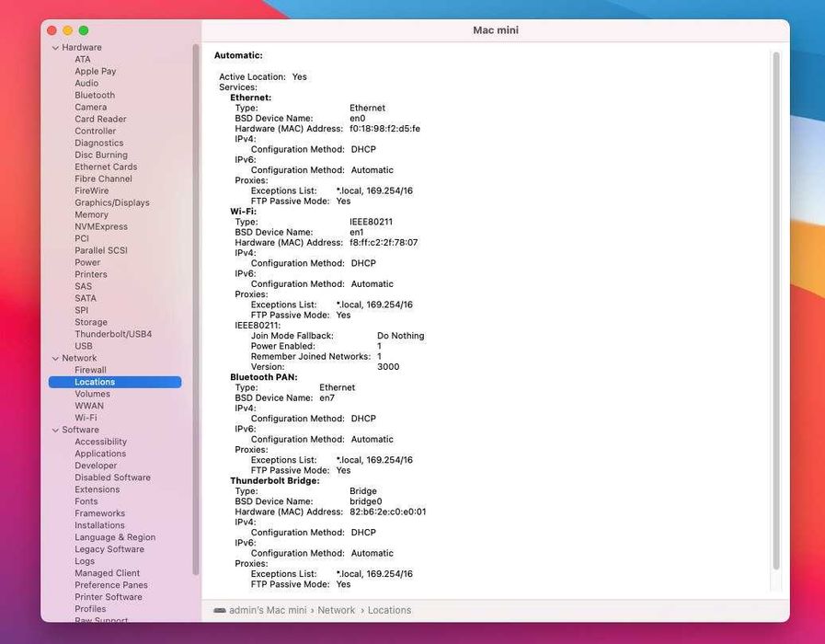Select Card Reader in the sidebar
The image size is (825, 644).
point(100,119)
